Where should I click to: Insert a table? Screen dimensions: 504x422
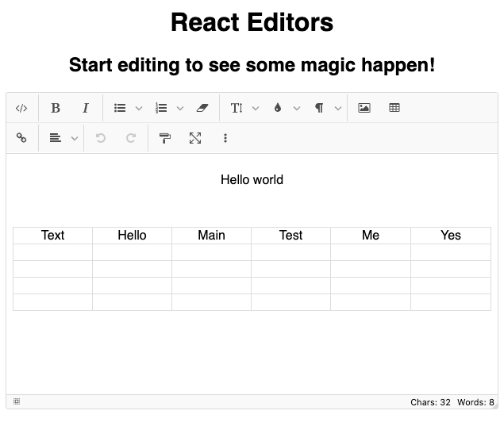394,108
